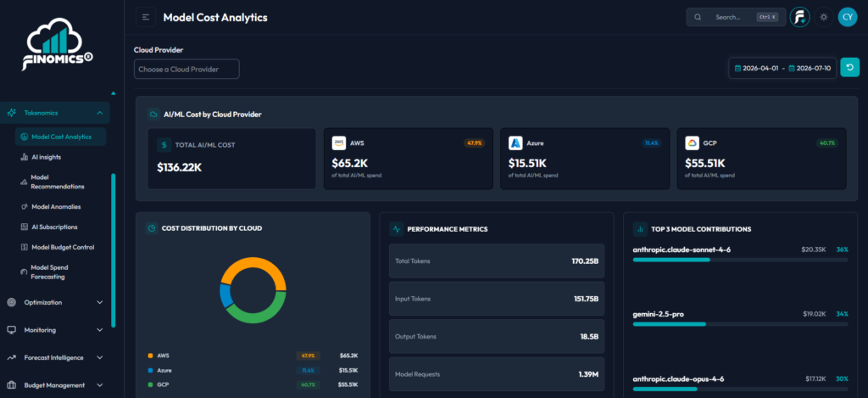
Task: Click the small up arrow above Tokenomics
Action: 114,93
